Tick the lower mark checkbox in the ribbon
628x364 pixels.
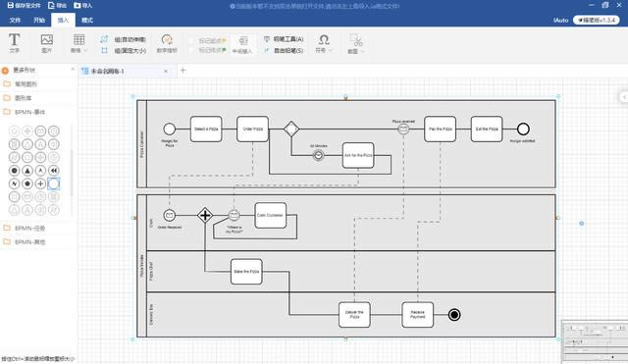click(192, 50)
